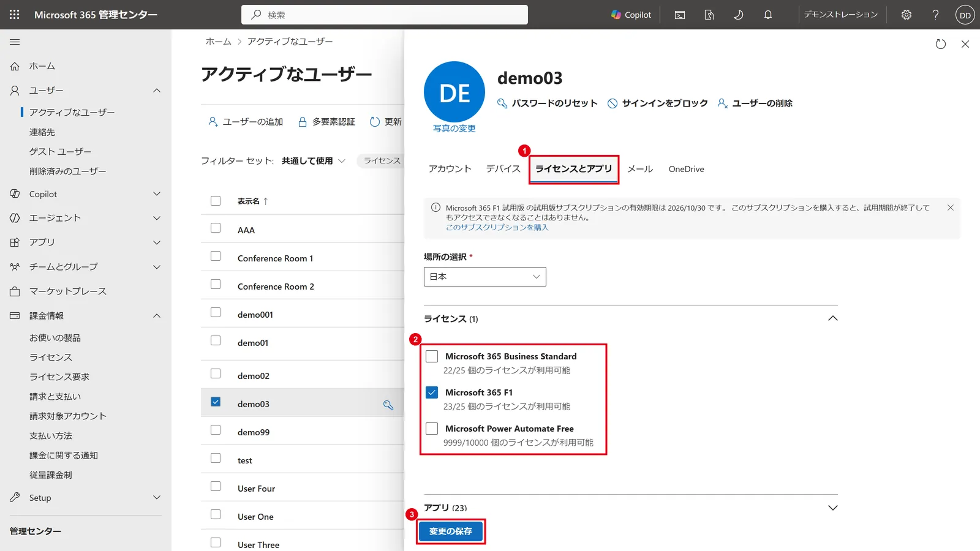Screen dimensions: 980x551
Task: Click ユーザーの削除 action
Action: [755, 103]
